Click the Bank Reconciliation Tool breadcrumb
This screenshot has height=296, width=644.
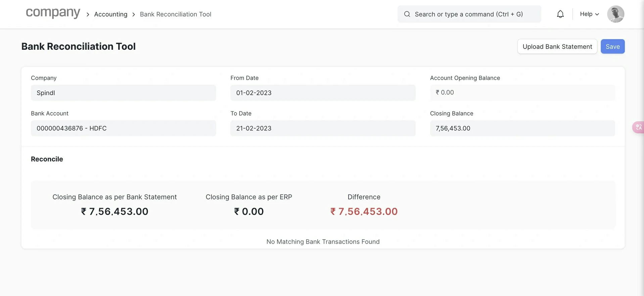175,14
